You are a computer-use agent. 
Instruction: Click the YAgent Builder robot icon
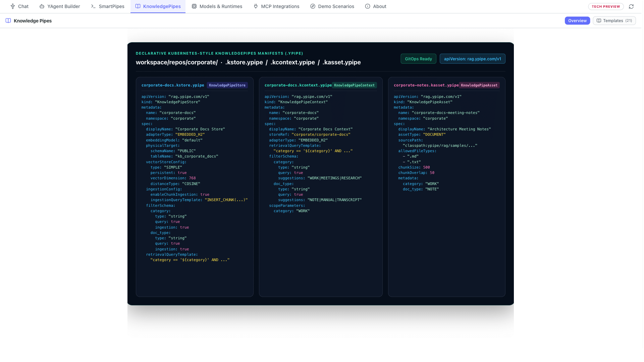pos(42,6)
